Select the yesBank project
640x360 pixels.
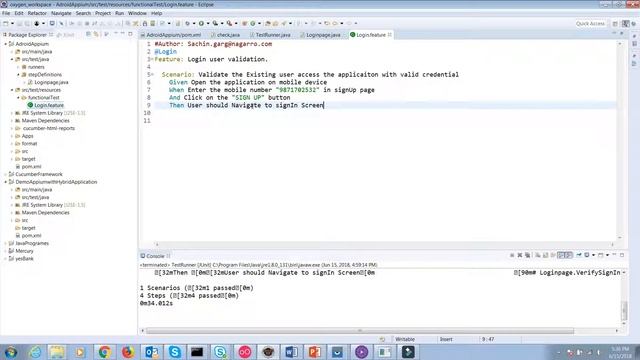tap(24, 259)
